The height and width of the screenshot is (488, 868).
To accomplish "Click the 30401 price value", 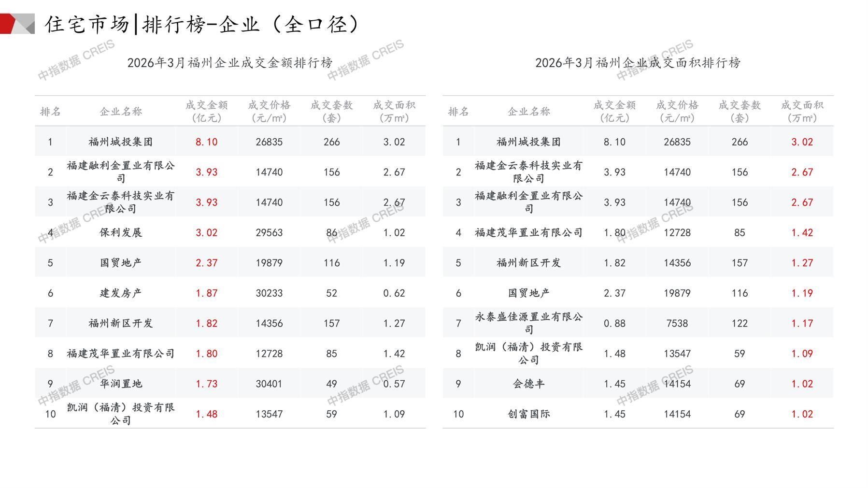I will [x=269, y=384].
